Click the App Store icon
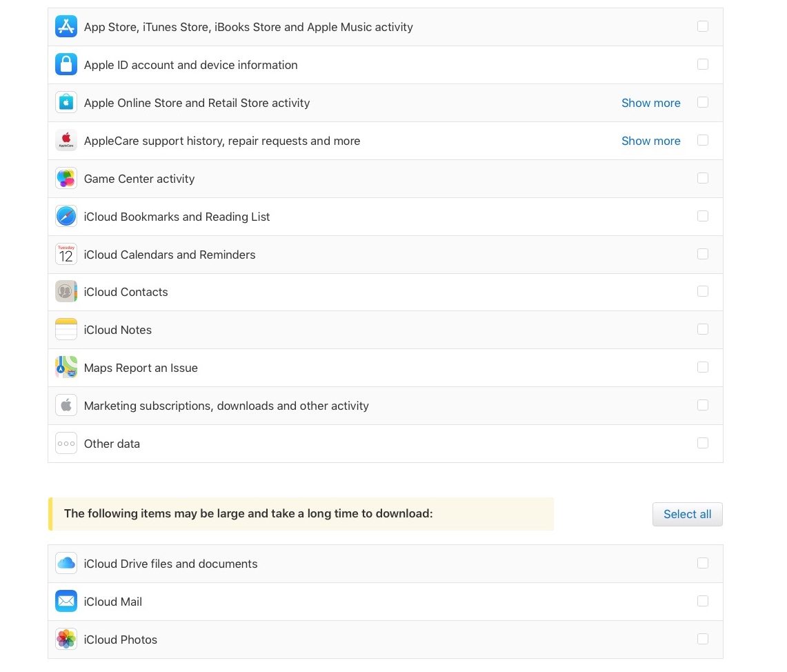787x672 pixels. pos(66,27)
